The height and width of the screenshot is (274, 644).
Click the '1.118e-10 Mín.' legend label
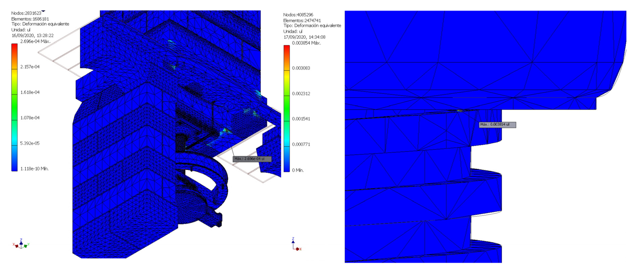[x=35, y=169]
